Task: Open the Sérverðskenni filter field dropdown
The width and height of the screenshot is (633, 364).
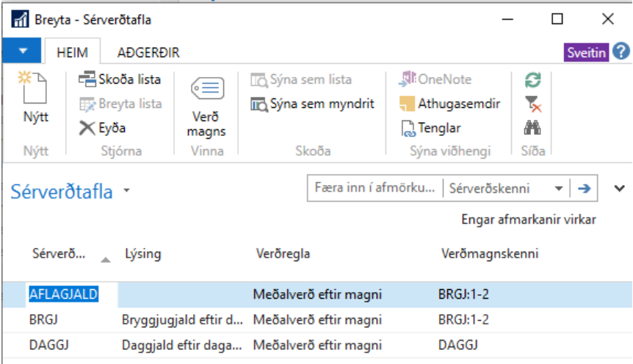Action: (x=560, y=189)
